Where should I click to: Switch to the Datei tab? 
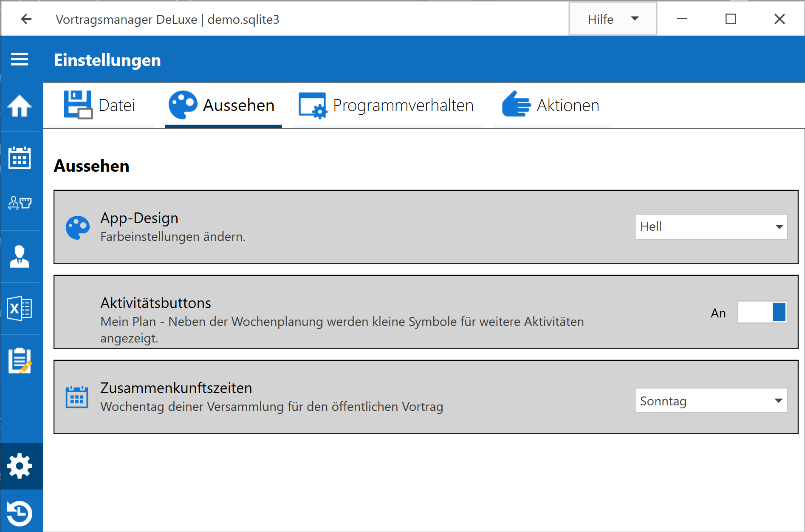tap(101, 105)
